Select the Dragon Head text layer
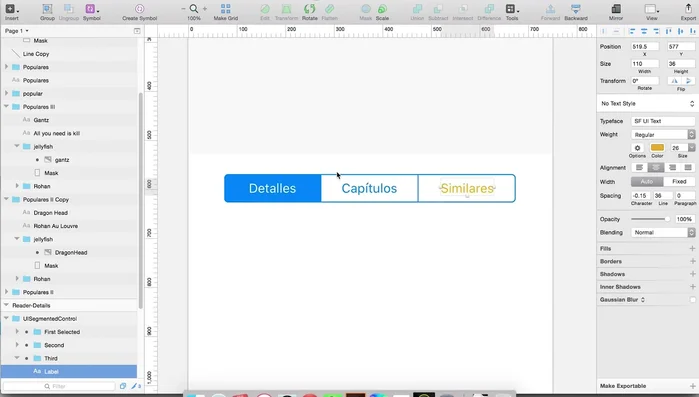The image size is (699, 397). [69, 213]
